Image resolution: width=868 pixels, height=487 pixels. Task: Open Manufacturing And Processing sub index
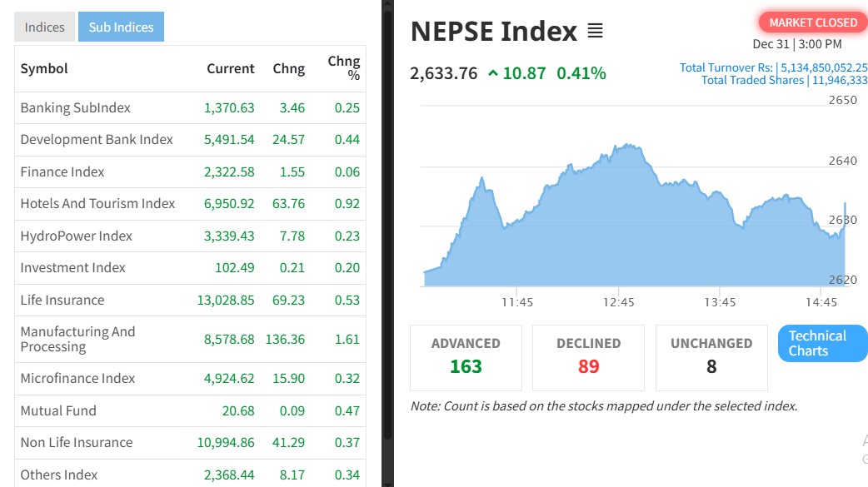tap(77, 339)
